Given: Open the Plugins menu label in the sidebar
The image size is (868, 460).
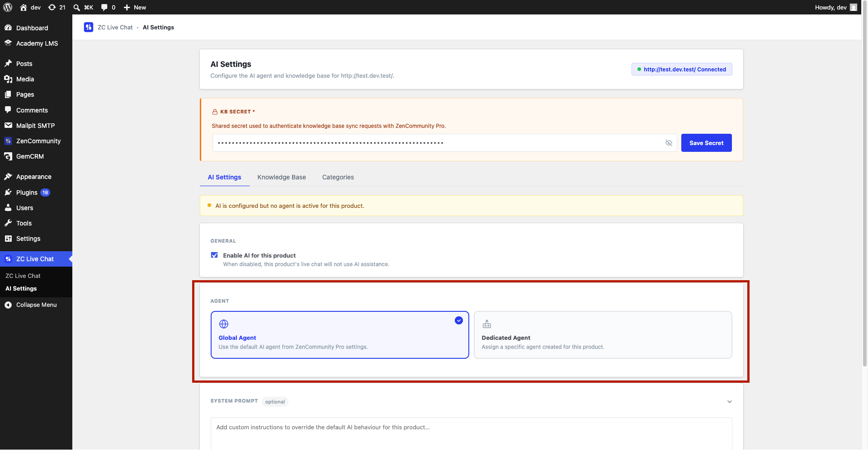Looking at the screenshot, I should pyautogui.click(x=27, y=192).
